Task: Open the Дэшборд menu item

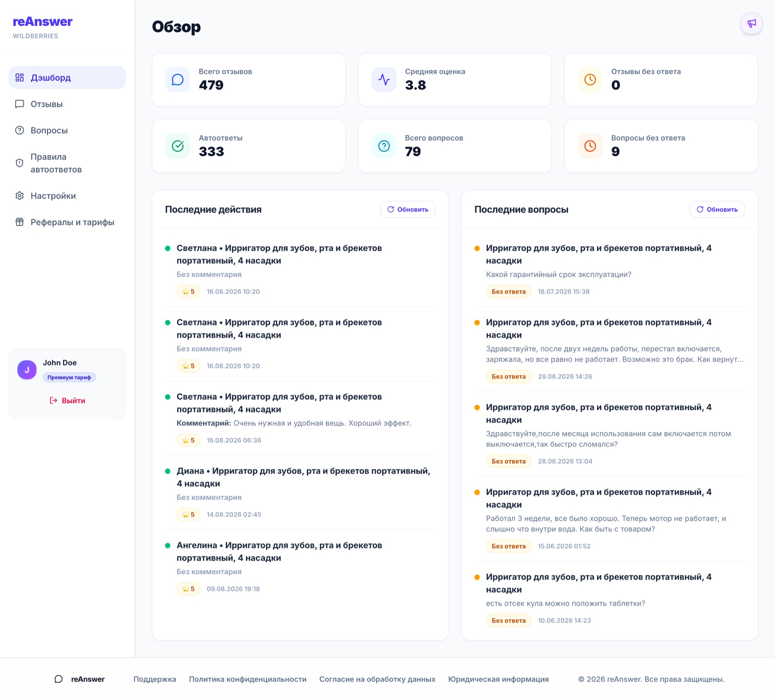Action: click(x=67, y=78)
